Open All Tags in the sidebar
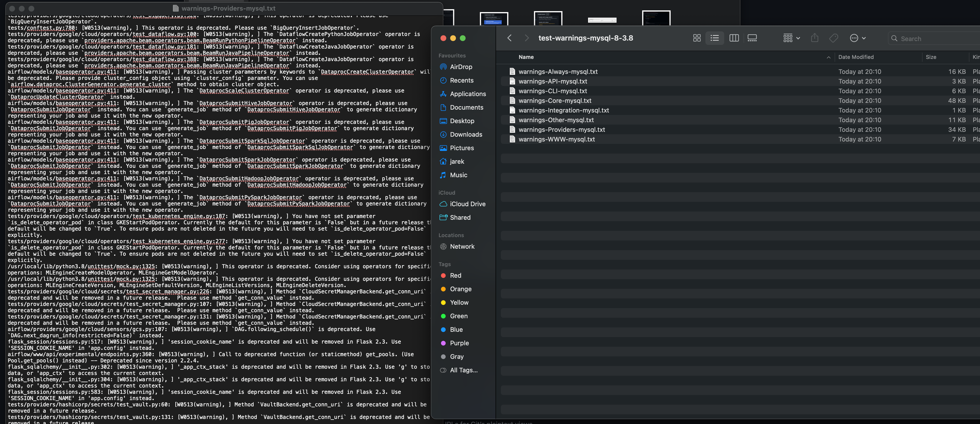Viewport: 980px width, 424px height. (x=463, y=370)
